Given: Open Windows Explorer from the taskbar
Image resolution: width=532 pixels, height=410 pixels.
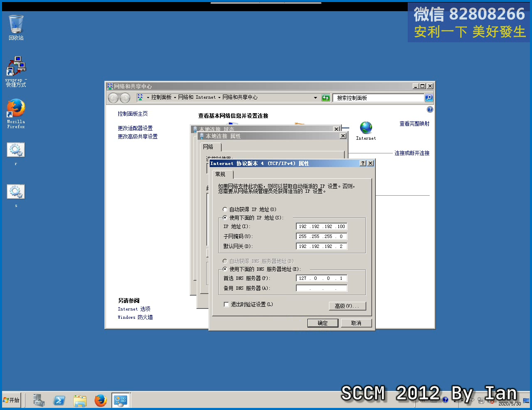Looking at the screenshot, I should [x=80, y=400].
